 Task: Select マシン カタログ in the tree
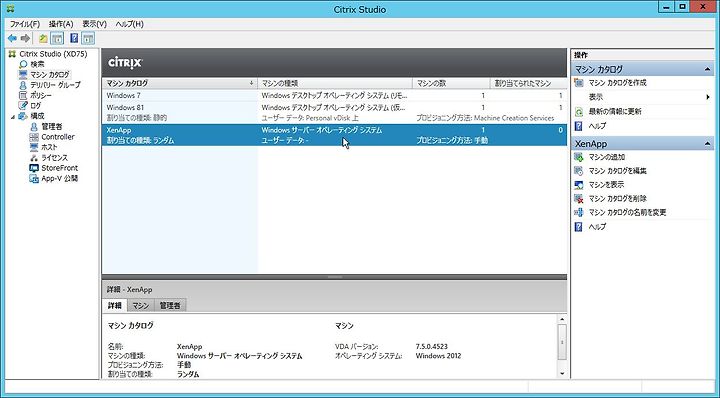(50, 74)
